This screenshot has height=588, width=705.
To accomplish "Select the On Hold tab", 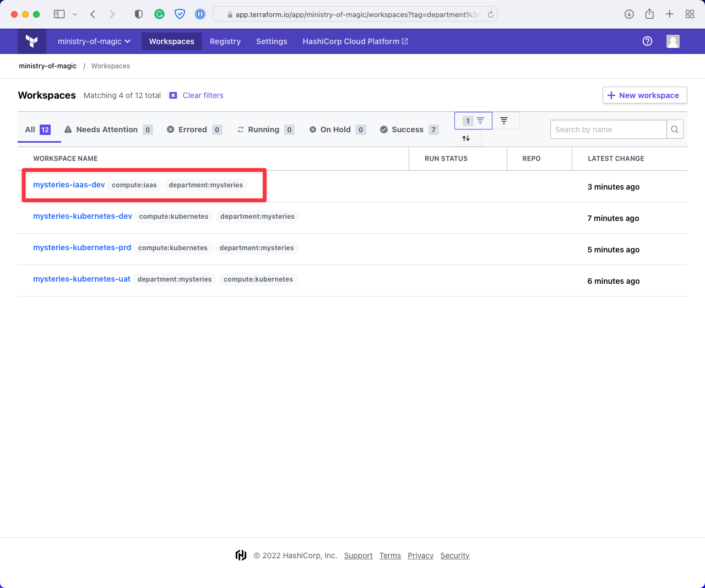I will (x=338, y=130).
